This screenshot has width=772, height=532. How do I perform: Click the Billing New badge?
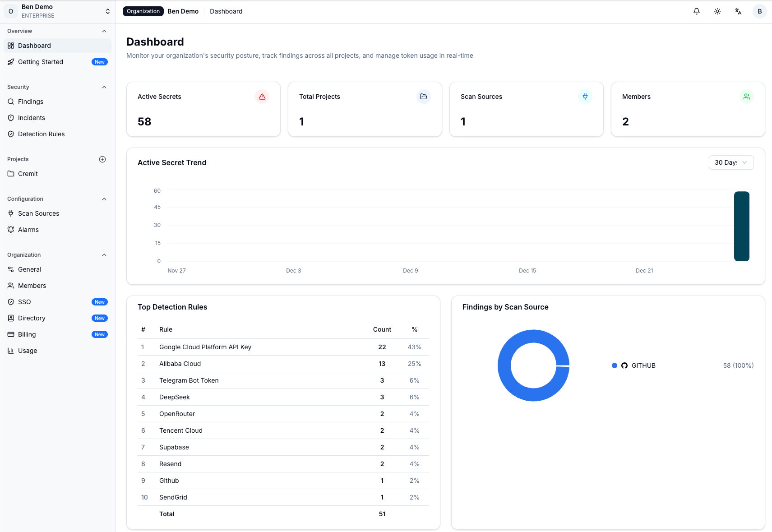100,334
